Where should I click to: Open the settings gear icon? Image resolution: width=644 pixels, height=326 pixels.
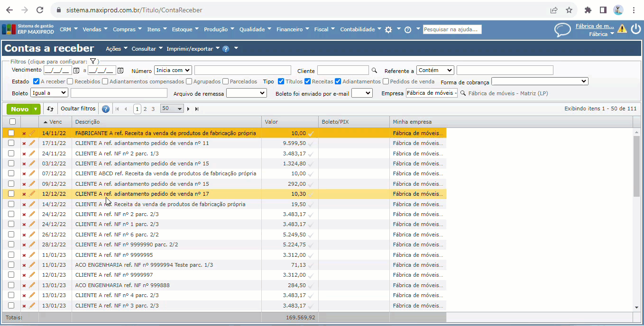tap(388, 29)
